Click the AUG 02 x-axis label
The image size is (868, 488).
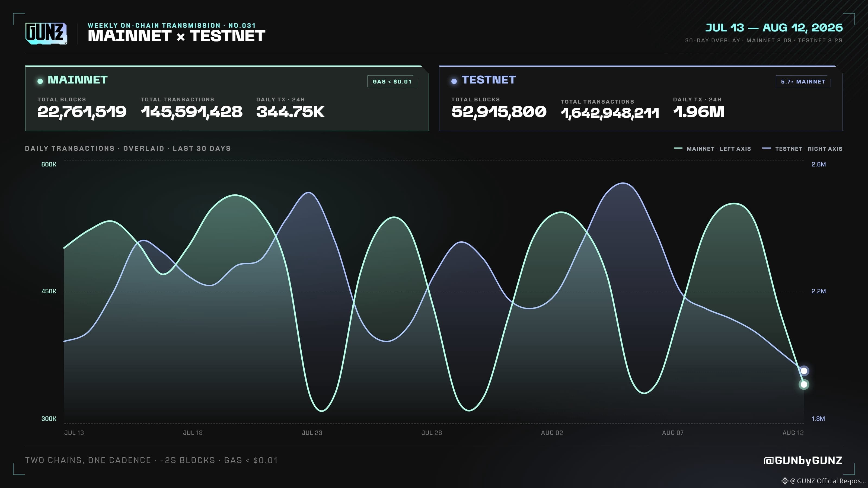click(x=552, y=433)
